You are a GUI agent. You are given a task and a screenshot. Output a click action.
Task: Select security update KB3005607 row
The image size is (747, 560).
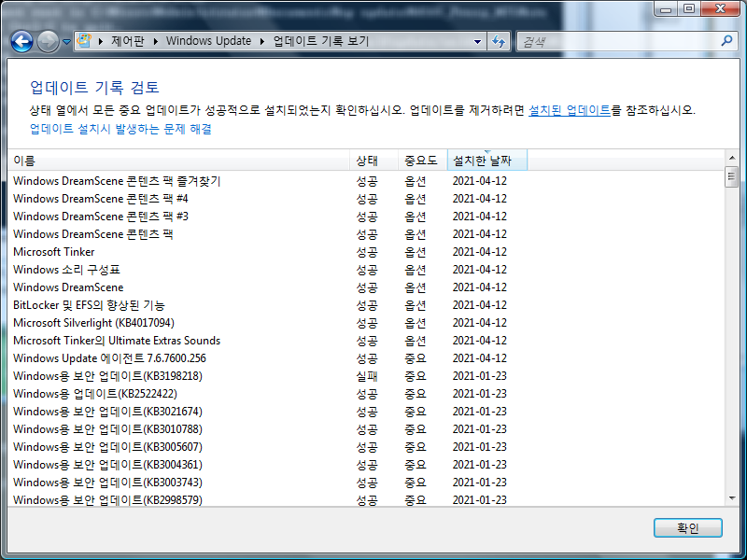[366, 447]
